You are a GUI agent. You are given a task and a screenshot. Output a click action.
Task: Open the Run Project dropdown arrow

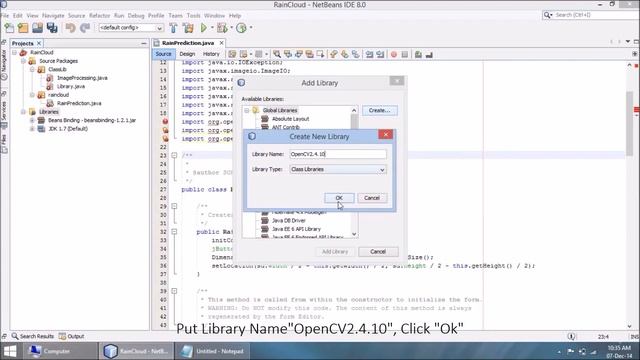coord(212,28)
